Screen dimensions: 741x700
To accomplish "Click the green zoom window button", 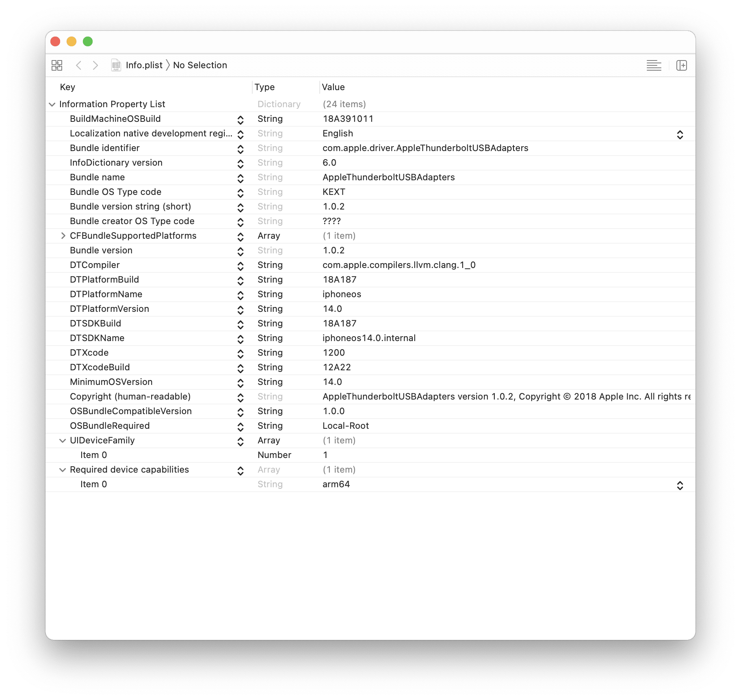I will coord(88,41).
